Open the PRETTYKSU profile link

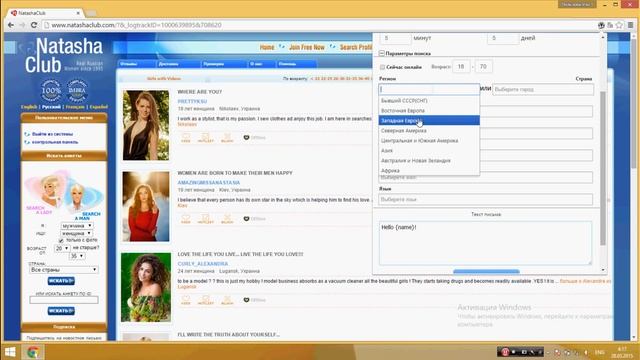[x=192, y=101]
